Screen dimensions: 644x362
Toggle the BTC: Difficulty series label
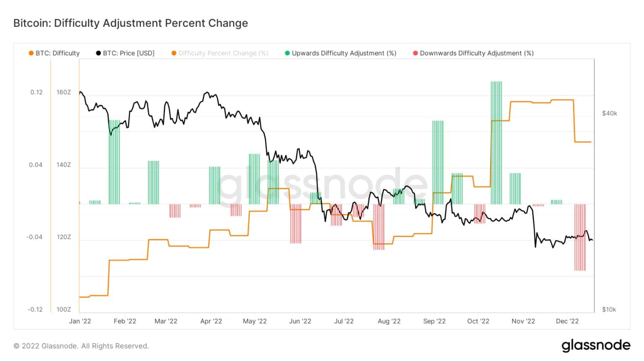tap(57, 53)
